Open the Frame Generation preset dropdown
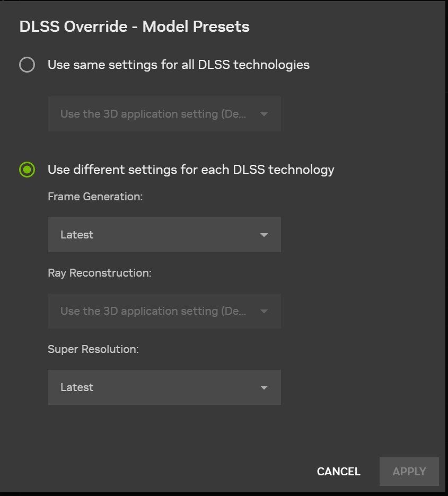 coord(164,235)
